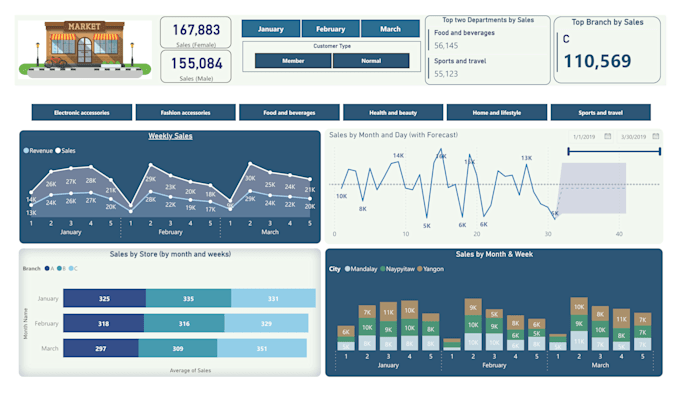
Task: Filter by Food and beverages department
Action: pos(289,112)
